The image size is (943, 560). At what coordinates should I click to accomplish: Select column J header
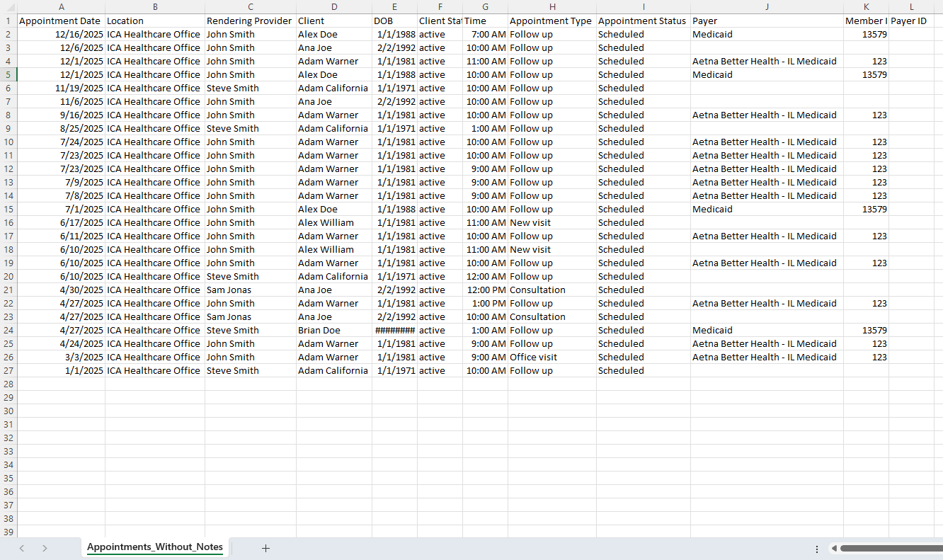(767, 7)
